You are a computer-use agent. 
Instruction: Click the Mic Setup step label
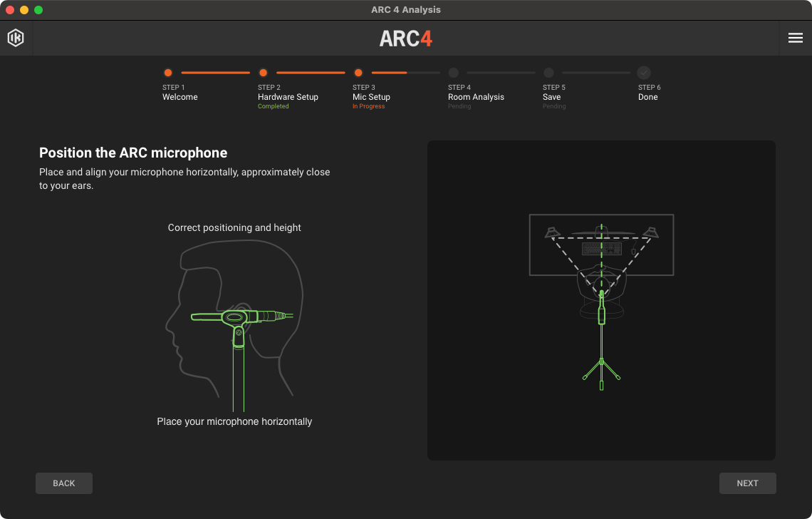pos(371,97)
